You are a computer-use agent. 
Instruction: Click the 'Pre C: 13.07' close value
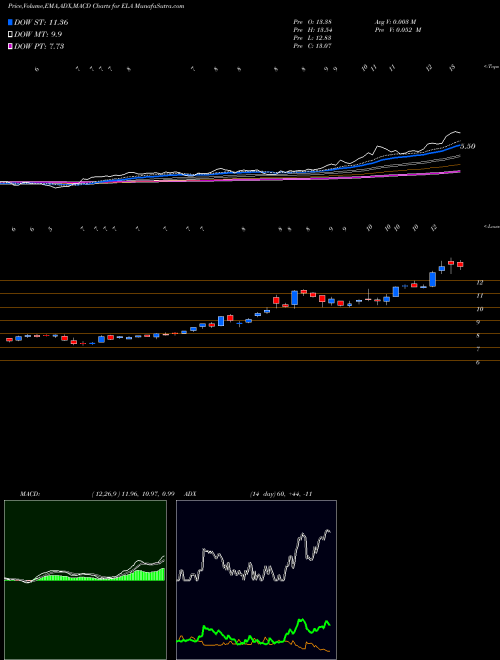click(313, 46)
